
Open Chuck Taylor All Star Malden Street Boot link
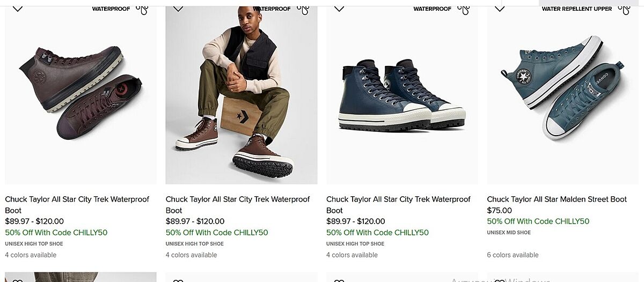tap(557, 199)
